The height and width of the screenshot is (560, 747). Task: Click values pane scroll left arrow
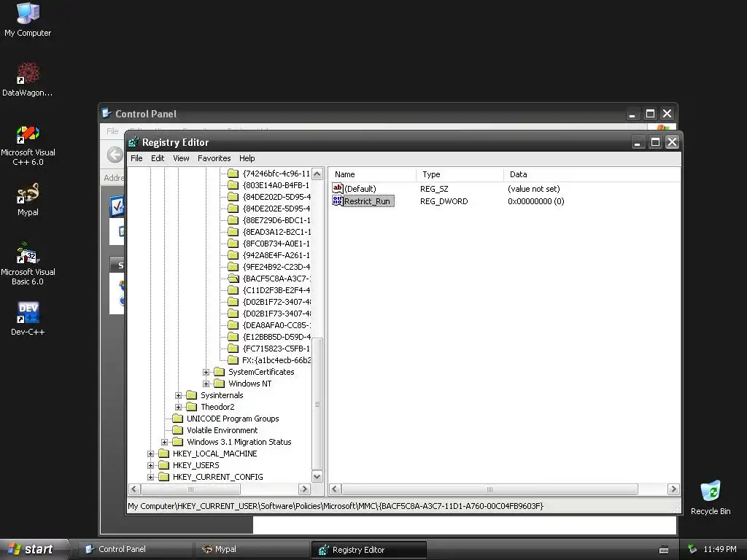point(335,489)
